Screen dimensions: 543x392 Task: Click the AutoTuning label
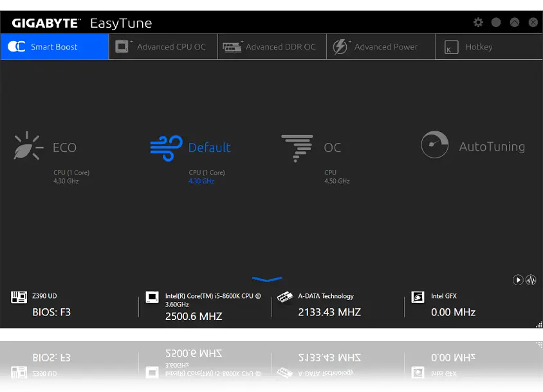492,147
